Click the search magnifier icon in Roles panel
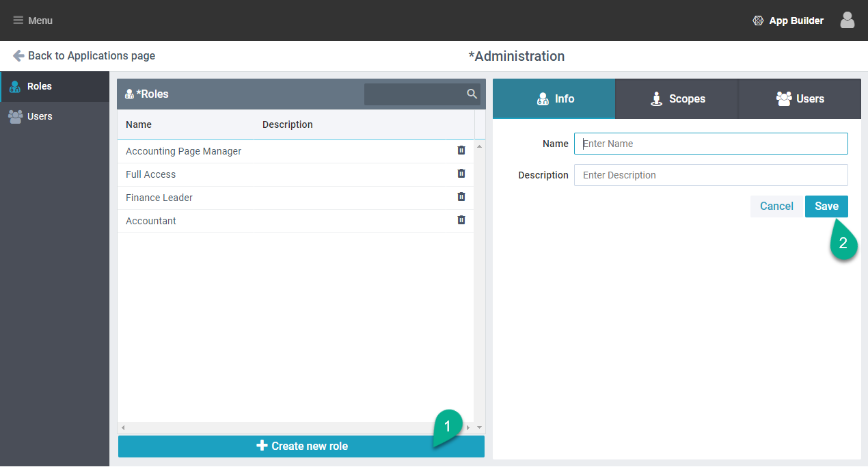The width and height of the screenshot is (868, 467). pyautogui.click(x=472, y=94)
